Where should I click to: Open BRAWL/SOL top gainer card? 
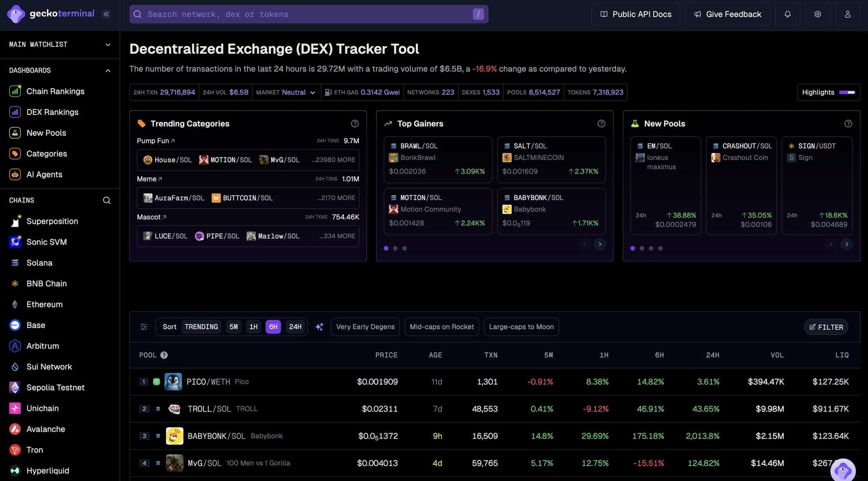click(x=438, y=159)
